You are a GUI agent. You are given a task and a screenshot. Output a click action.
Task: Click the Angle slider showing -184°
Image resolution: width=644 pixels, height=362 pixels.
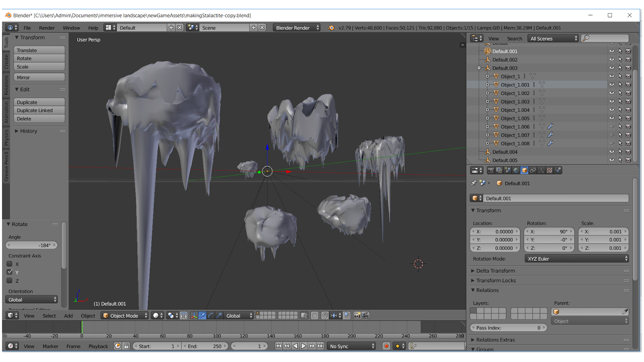tap(32, 245)
